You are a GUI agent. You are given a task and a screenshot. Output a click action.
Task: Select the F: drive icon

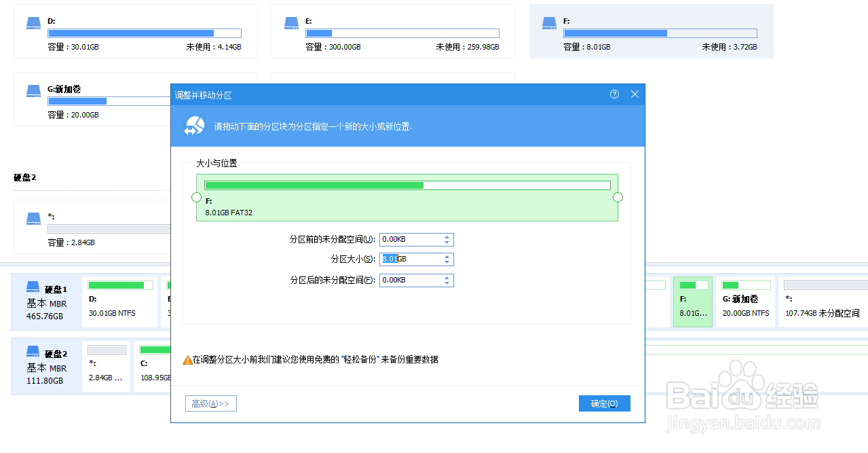[x=549, y=22]
